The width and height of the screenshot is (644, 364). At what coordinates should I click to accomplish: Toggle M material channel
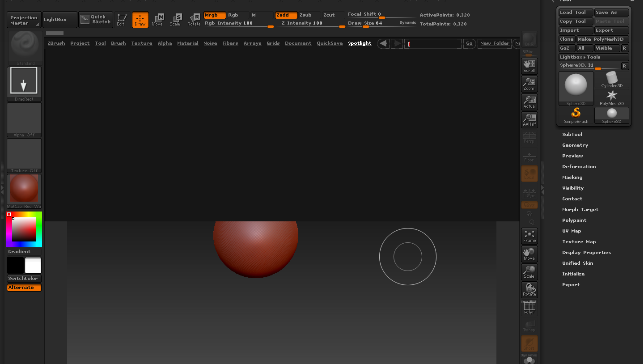261,15
